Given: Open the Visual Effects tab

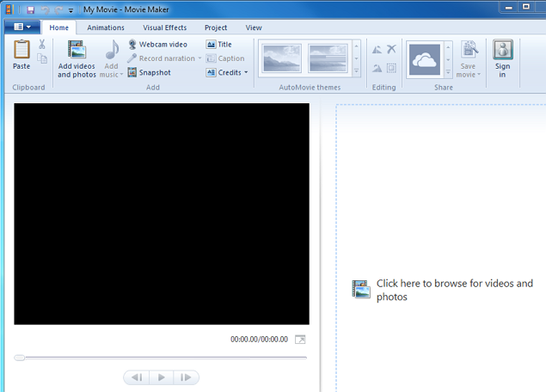Looking at the screenshot, I should click(164, 28).
